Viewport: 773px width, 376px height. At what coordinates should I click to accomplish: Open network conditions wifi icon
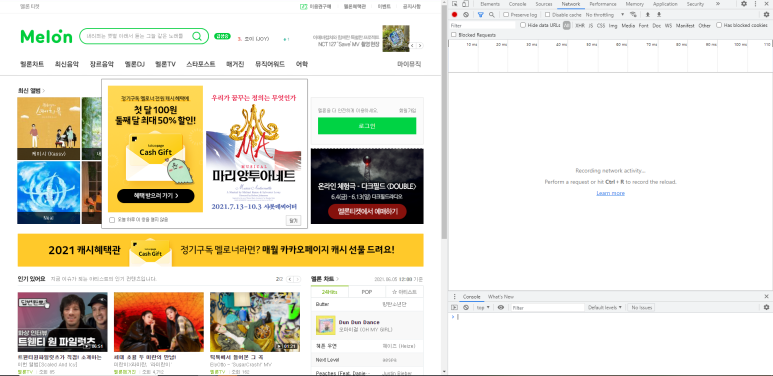(x=633, y=15)
